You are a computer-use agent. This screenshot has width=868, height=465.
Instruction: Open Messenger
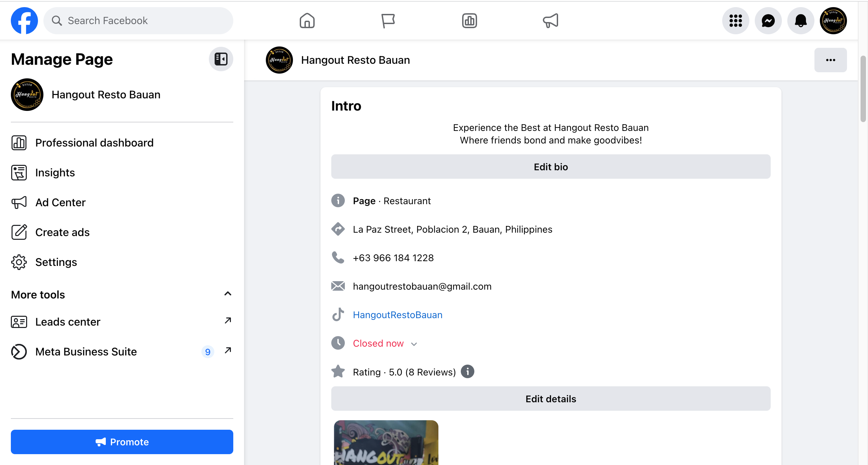click(x=768, y=21)
